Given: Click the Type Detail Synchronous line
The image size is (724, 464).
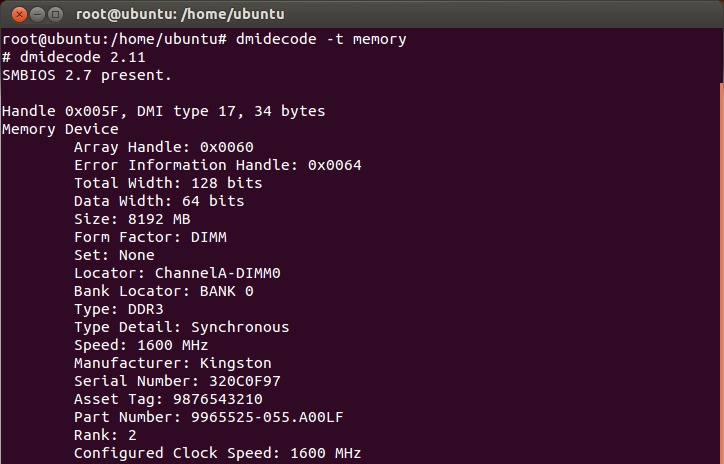Looking at the screenshot, I should (181, 327).
